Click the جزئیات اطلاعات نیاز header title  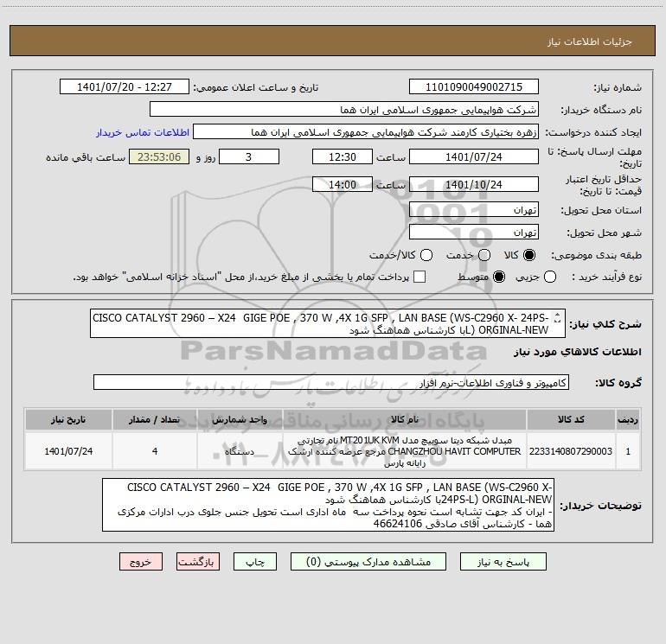[x=590, y=41]
